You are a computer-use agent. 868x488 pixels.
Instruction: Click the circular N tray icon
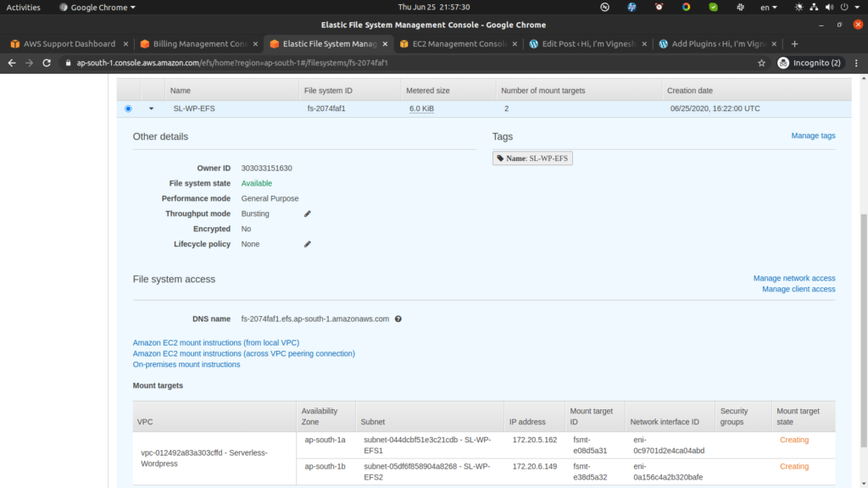(604, 7)
